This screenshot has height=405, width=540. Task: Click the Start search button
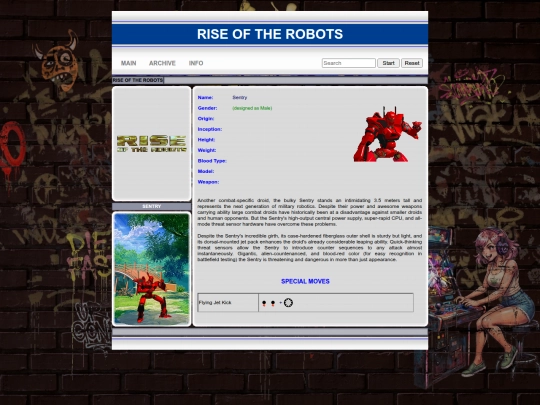pyautogui.click(x=388, y=63)
